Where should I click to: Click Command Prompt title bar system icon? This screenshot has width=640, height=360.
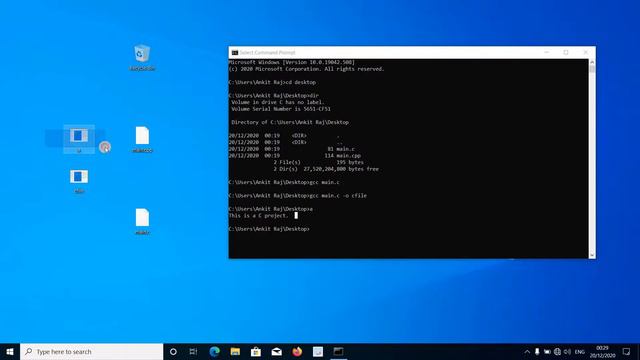pyautogui.click(x=235, y=53)
